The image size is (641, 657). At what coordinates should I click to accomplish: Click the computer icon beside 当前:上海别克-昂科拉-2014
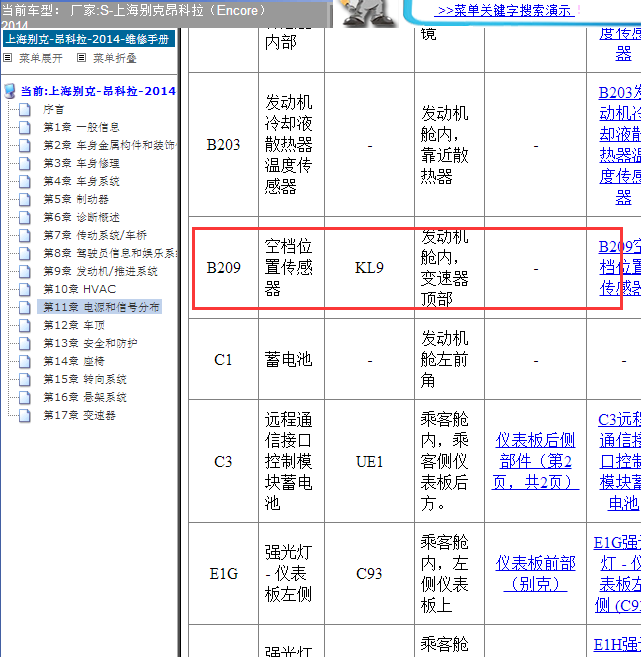(x=10, y=91)
